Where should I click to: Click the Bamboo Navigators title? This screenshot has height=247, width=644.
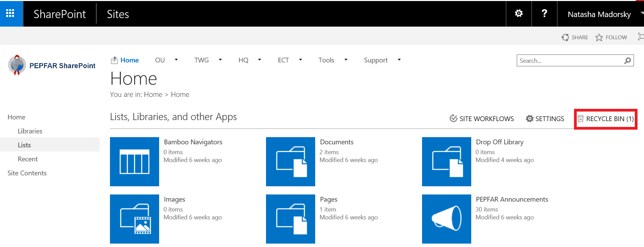pos(193,142)
